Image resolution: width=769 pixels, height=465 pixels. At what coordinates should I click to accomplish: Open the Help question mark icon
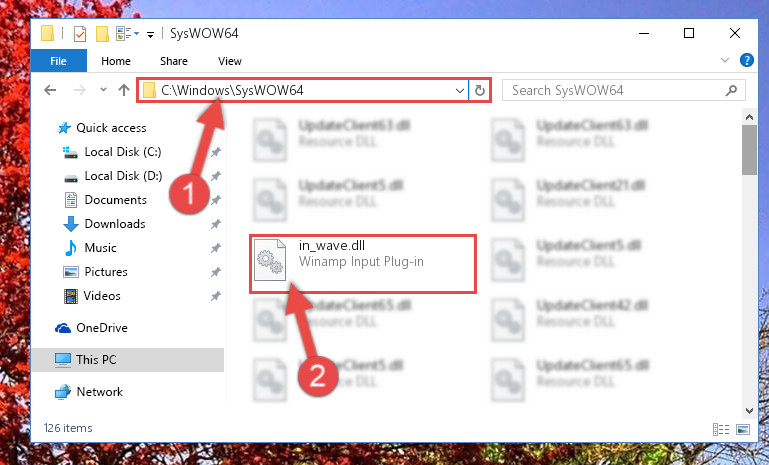(746, 60)
